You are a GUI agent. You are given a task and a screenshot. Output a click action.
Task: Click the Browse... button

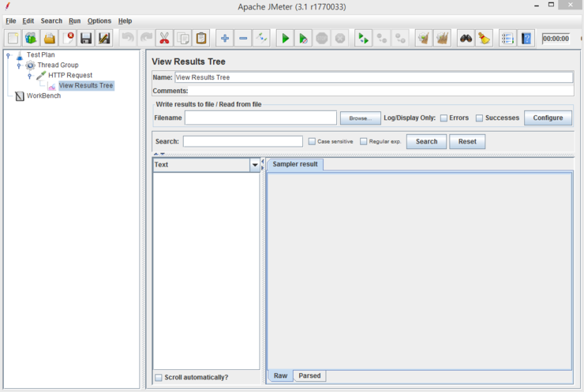tap(360, 118)
